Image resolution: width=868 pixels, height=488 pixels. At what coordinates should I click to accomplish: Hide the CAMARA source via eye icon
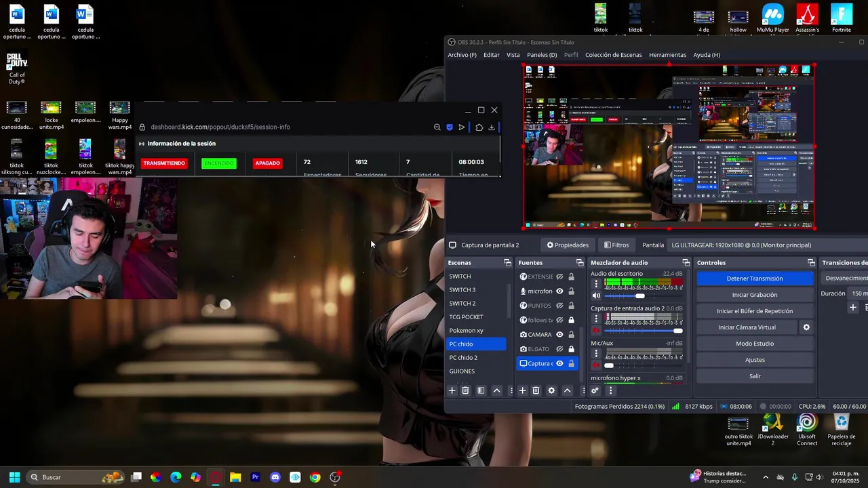(559, 335)
